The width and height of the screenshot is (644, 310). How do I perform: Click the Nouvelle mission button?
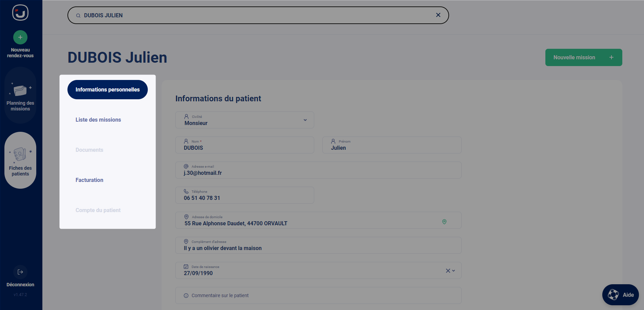583,58
